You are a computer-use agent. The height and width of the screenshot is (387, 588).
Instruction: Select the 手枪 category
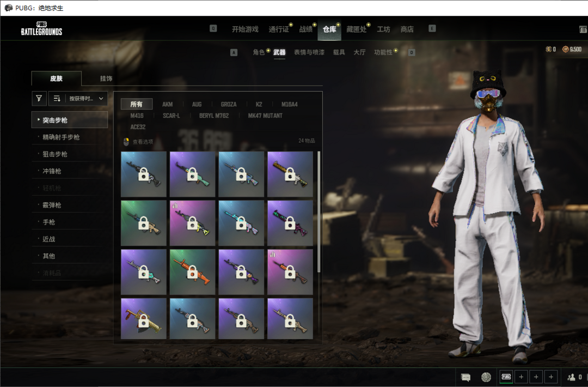[70, 222]
